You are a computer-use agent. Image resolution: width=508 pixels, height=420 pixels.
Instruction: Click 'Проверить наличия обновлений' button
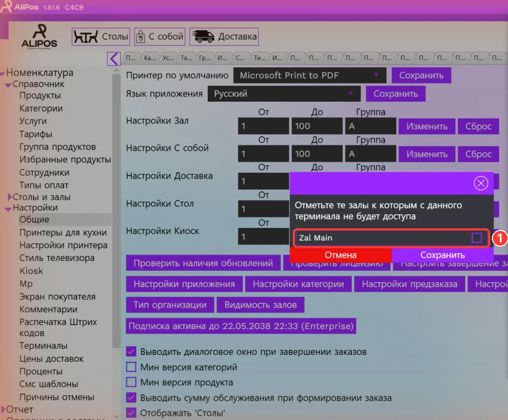203,263
